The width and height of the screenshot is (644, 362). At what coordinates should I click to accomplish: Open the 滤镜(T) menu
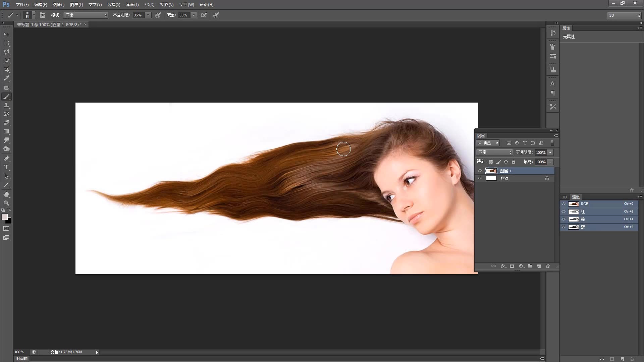click(132, 5)
